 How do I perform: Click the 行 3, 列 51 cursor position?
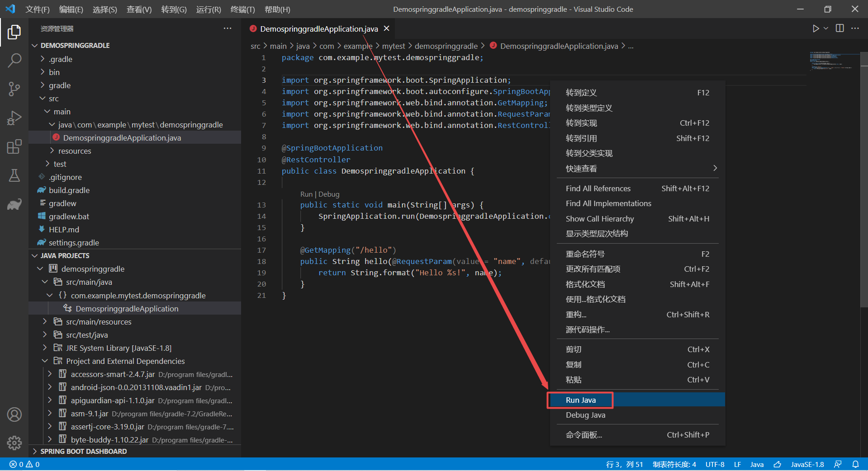(624, 464)
